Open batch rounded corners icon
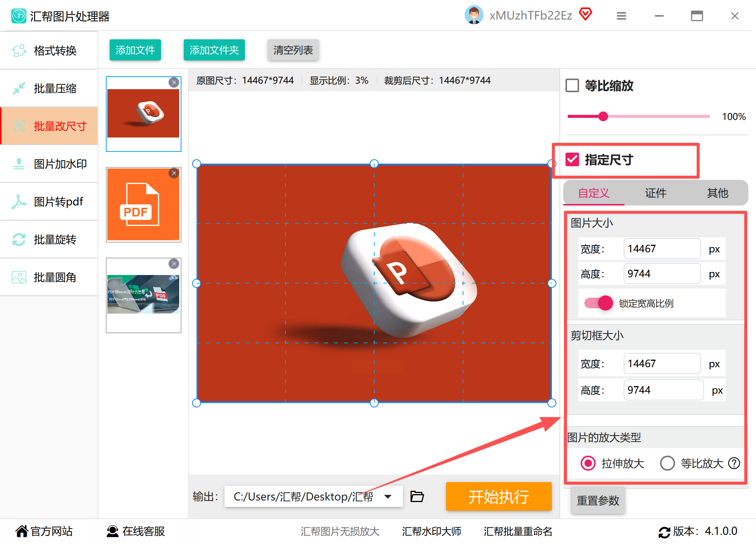Viewport: 756px width, 544px height. (x=19, y=277)
